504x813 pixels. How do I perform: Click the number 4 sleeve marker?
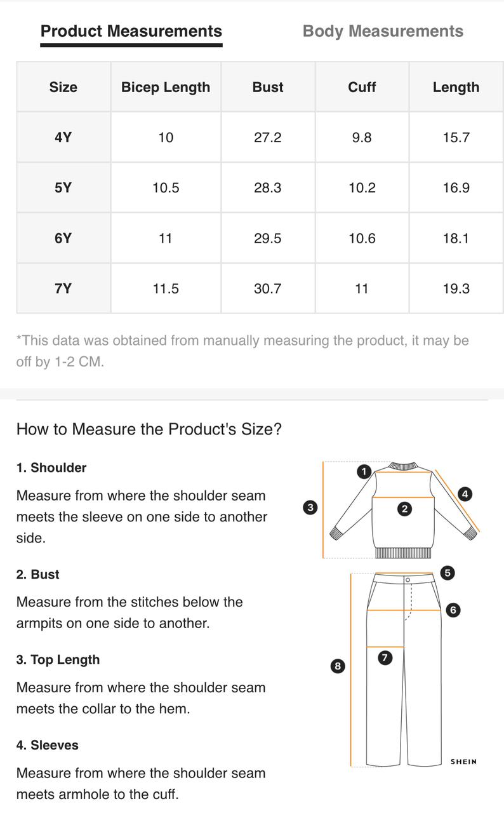pyautogui.click(x=465, y=494)
